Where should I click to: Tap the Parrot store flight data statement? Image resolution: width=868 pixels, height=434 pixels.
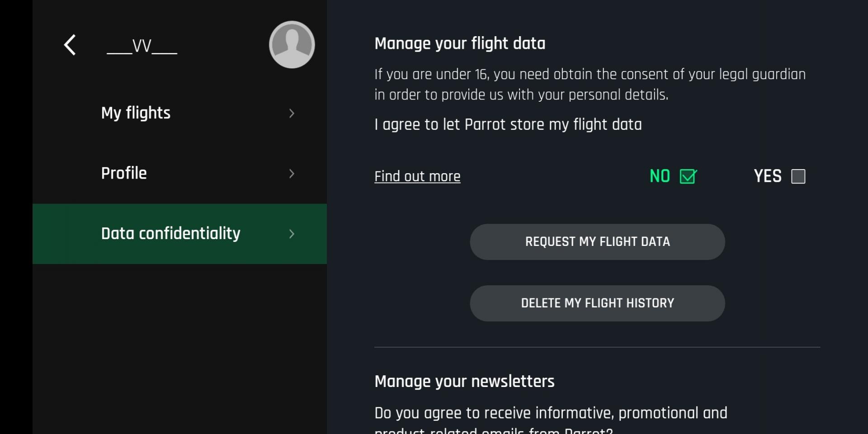coord(508,125)
